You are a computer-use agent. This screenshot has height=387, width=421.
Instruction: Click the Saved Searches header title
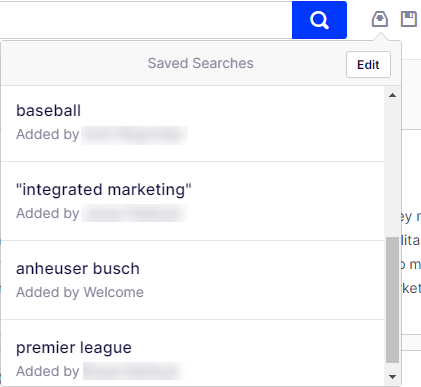point(201,63)
